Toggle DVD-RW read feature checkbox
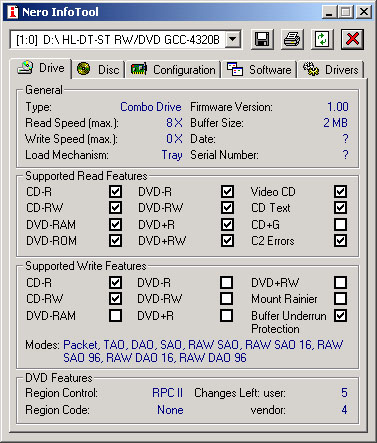The image size is (377, 443). pyautogui.click(x=227, y=208)
